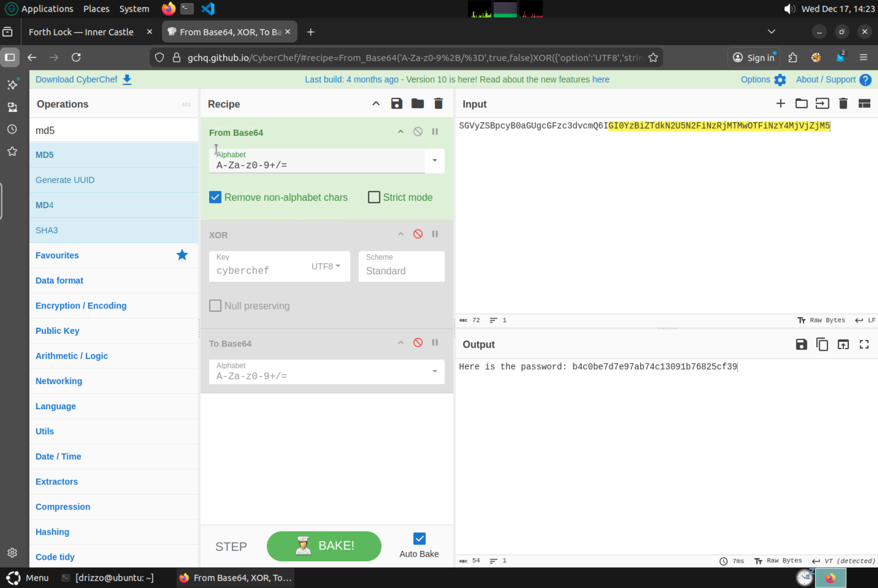Open sidebar bookmarks star icon

[12, 152]
